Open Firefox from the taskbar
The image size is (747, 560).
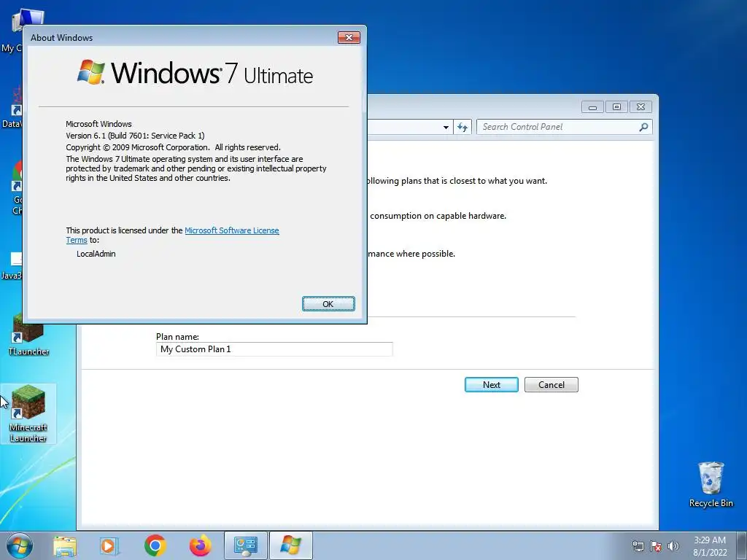[x=200, y=545]
